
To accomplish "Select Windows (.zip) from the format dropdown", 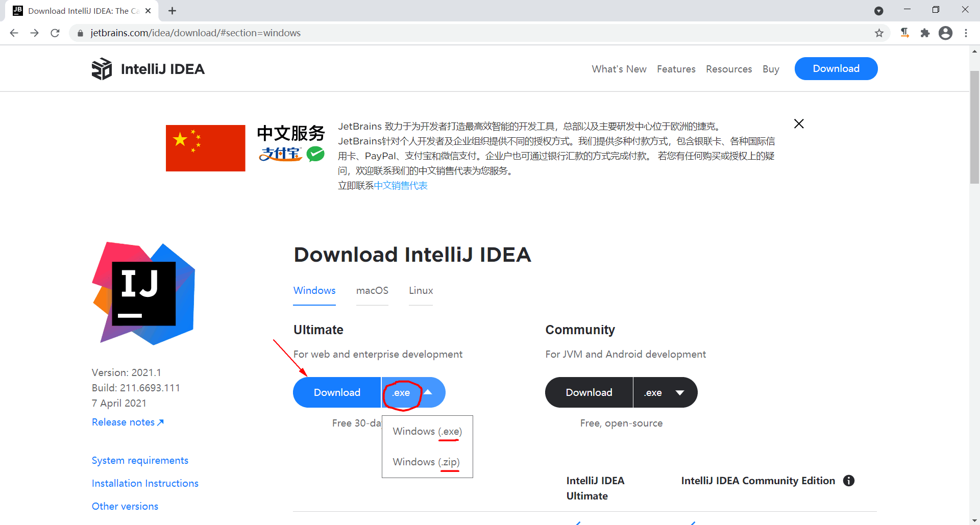I will click(426, 462).
